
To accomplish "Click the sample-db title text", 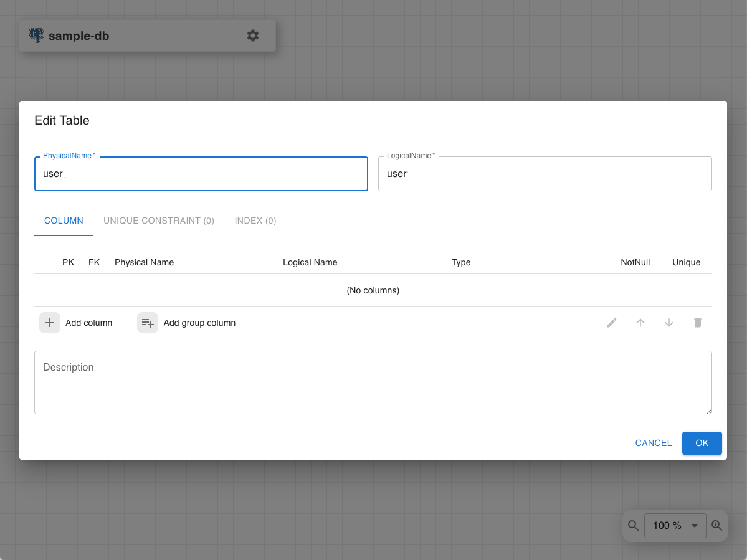I will point(79,36).
